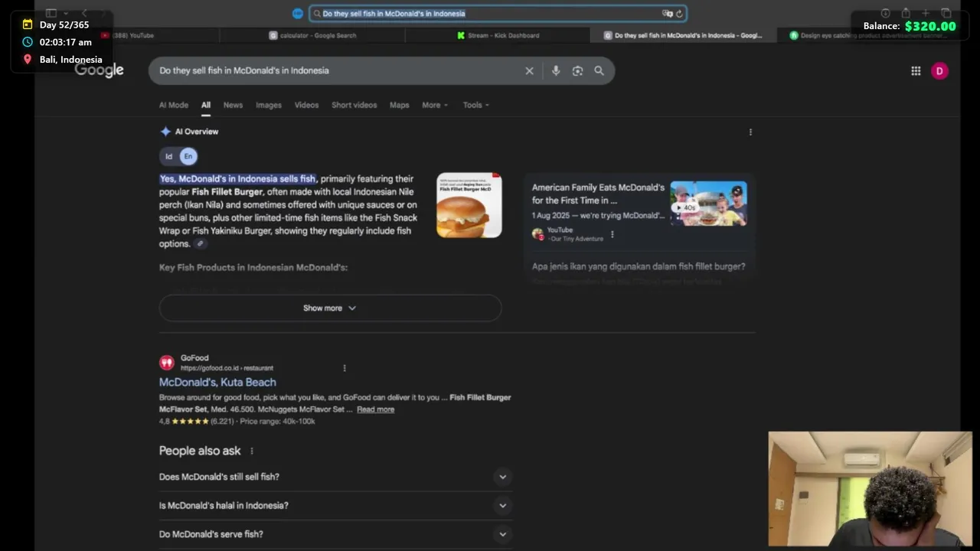Select En language toggle in AI Overview
Image resolution: width=980 pixels, height=551 pixels.
(x=188, y=156)
